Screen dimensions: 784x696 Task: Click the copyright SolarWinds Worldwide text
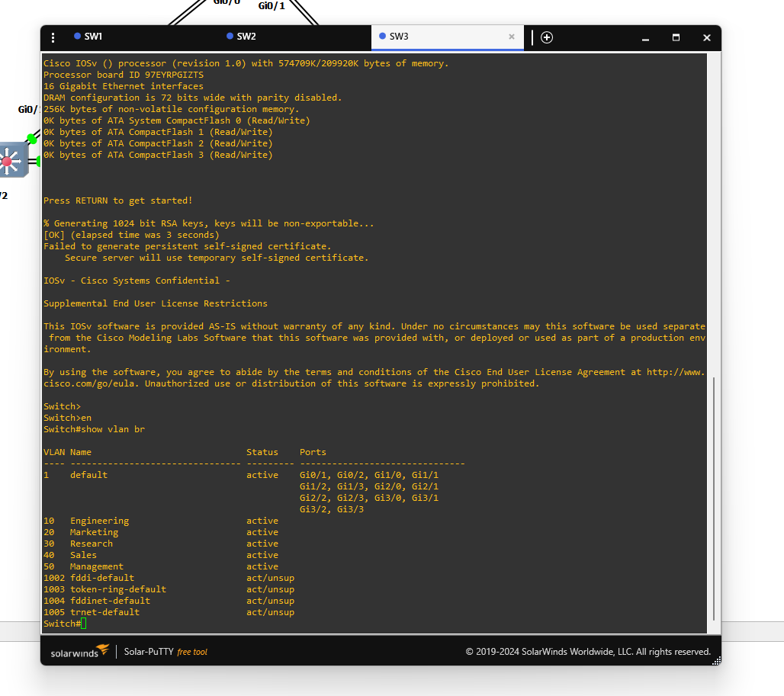588,652
